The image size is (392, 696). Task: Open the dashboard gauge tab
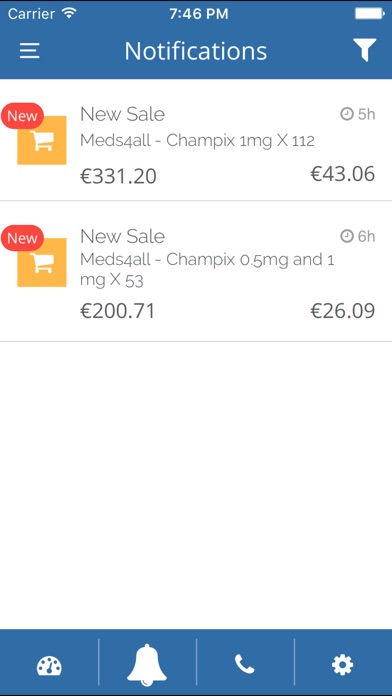point(49,666)
